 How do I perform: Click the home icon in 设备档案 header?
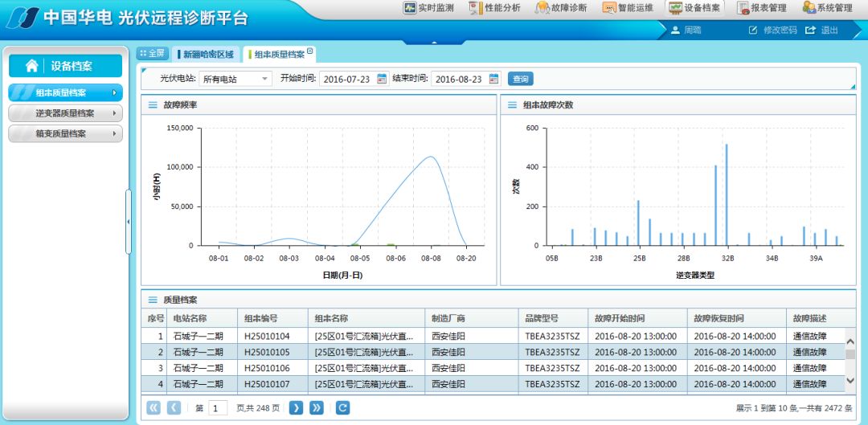(x=32, y=66)
